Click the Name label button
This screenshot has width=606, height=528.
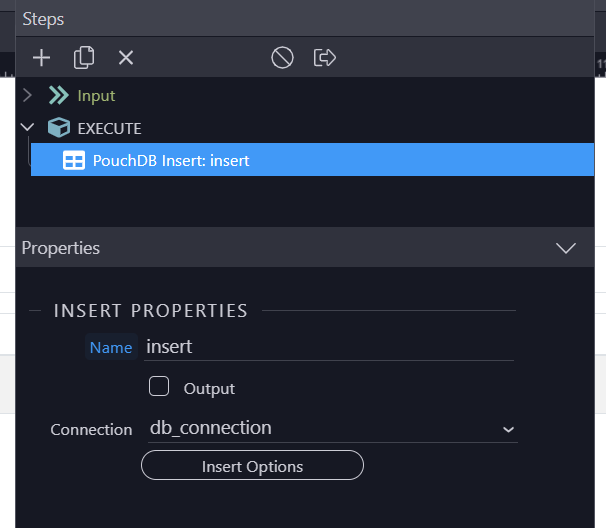pos(111,347)
